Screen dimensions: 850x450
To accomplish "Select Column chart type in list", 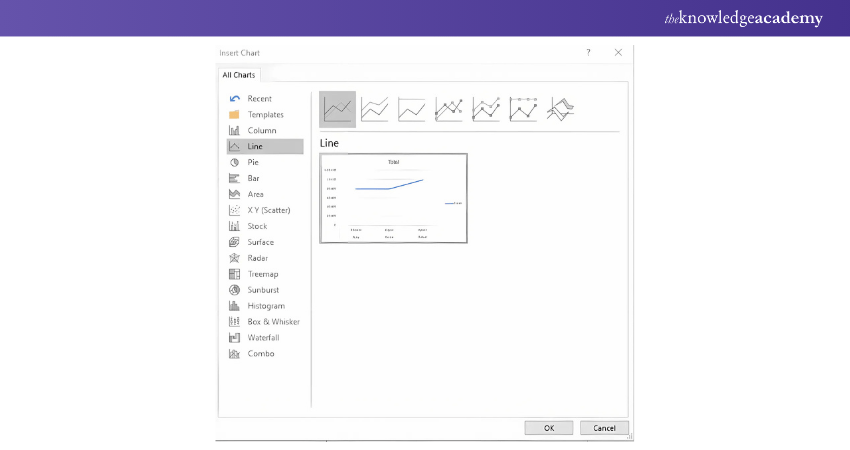I will click(x=261, y=130).
